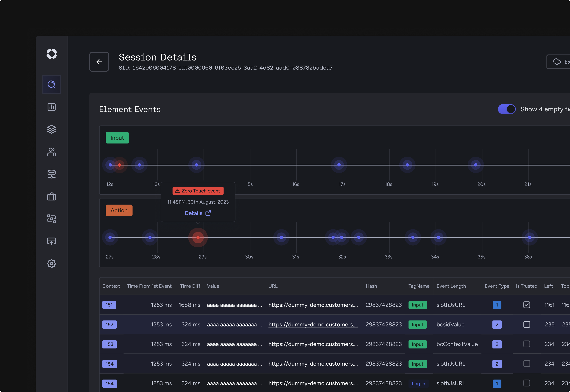Open the settings gear in the sidebar
This screenshot has width=570, height=392.
(51, 264)
